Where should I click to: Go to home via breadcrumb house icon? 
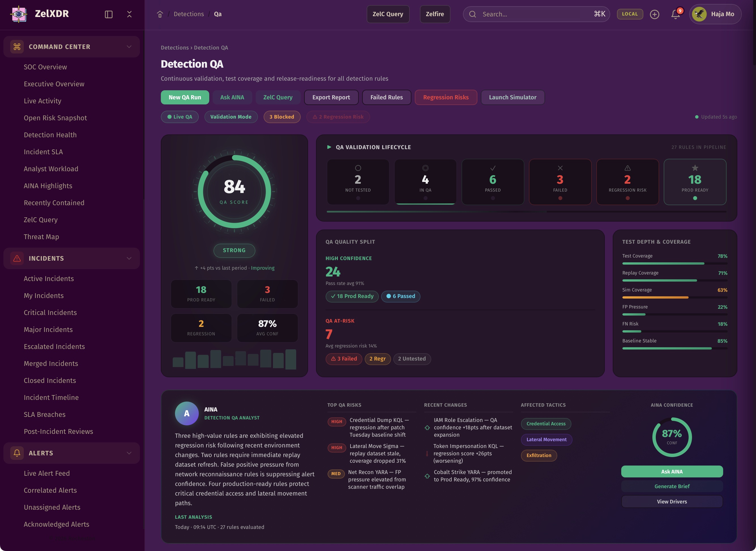click(x=160, y=14)
